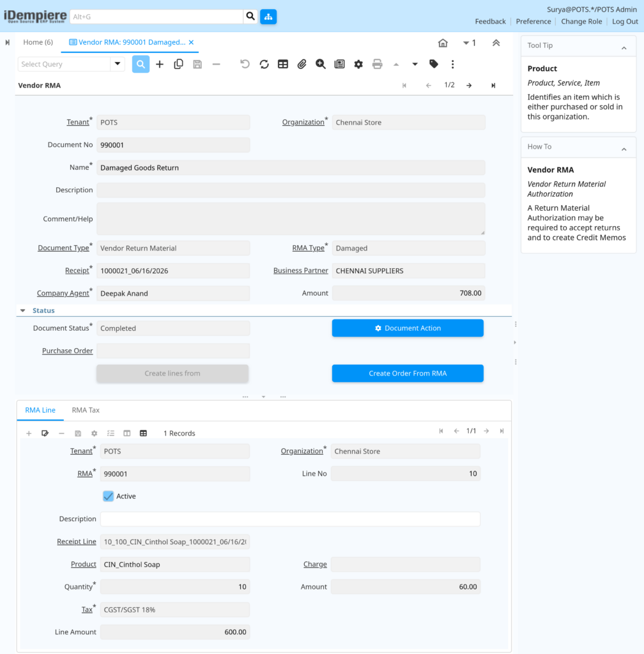Image resolution: width=644 pixels, height=654 pixels.
Task: Click the Receipt Line label link
Action: (77, 542)
